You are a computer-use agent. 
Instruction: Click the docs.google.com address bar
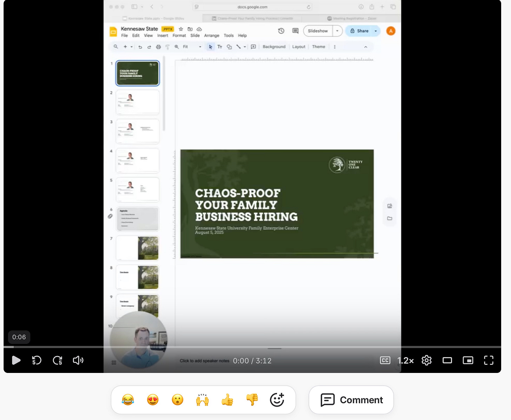click(x=252, y=7)
